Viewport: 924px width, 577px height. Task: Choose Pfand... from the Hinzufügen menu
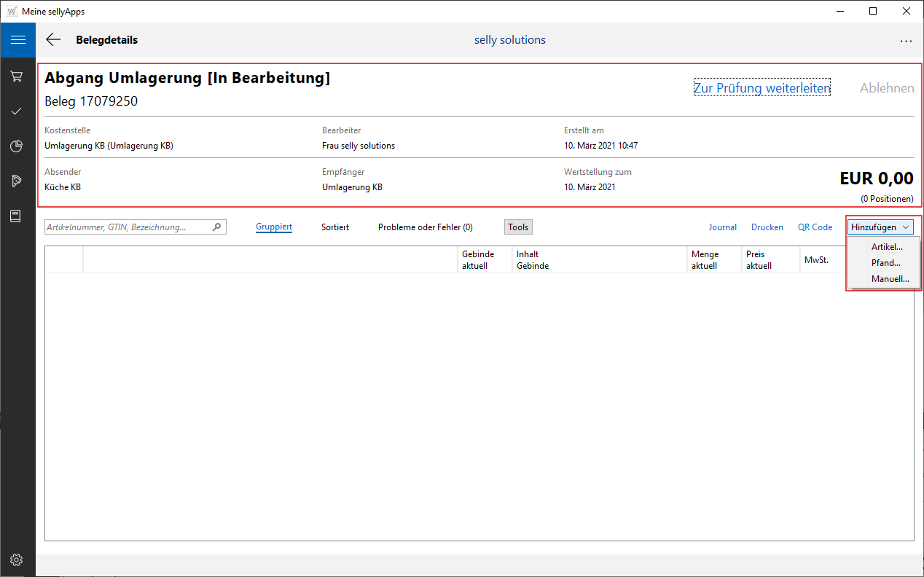point(885,263)
